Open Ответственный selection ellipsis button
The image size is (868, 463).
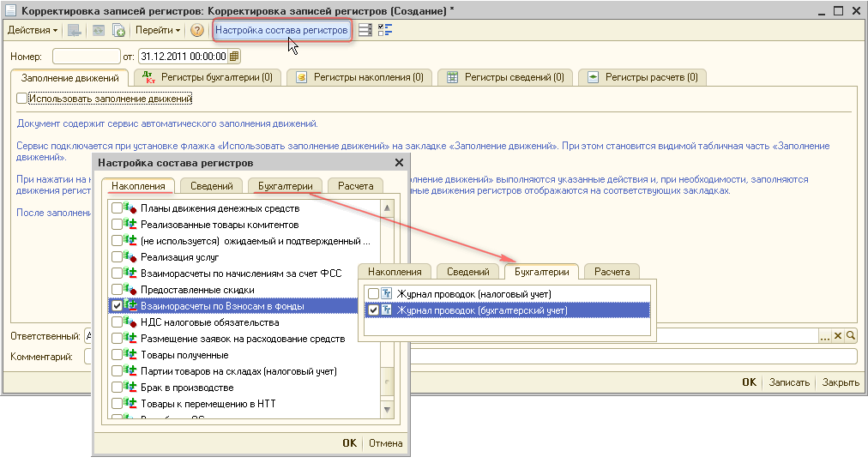pyautogui.click(x=824, y=336)
